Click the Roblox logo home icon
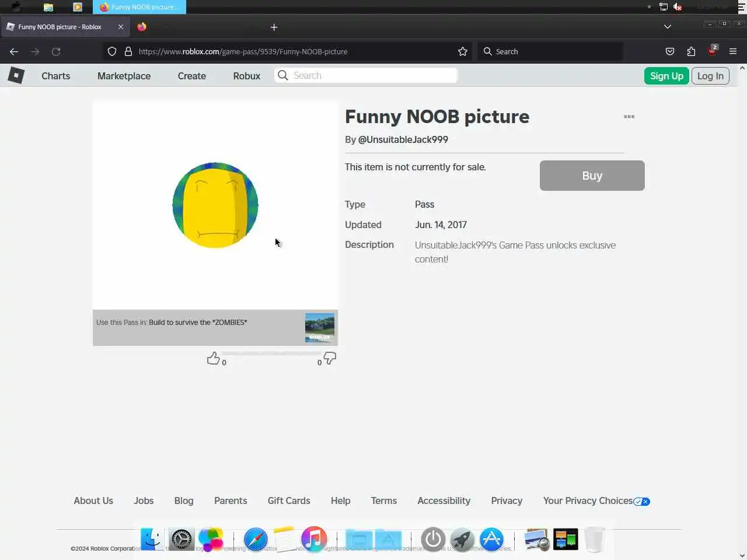Screen dimensions: 747x560 tap(16, 75)
